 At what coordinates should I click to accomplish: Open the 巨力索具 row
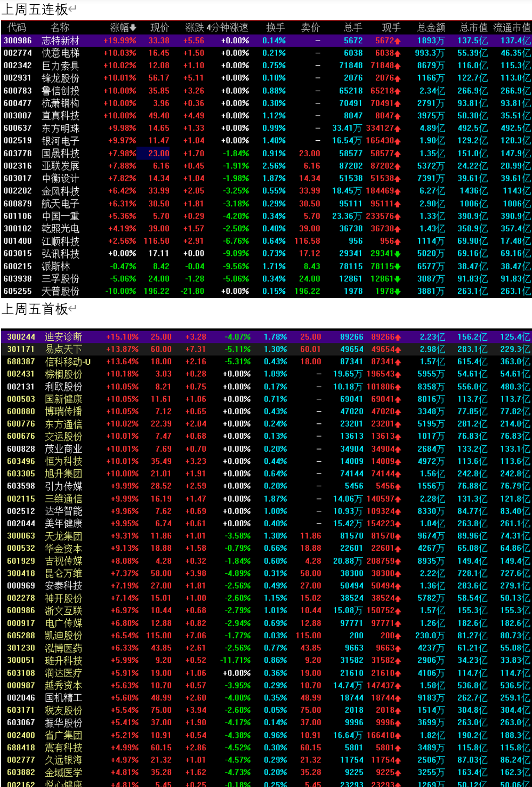tap(266, 66)
